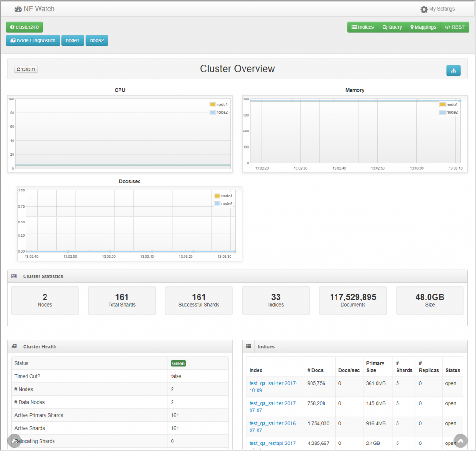Click the node1 legend swatch in Docs/sec chart
476x451 pixels.
[x=218, y=196]
